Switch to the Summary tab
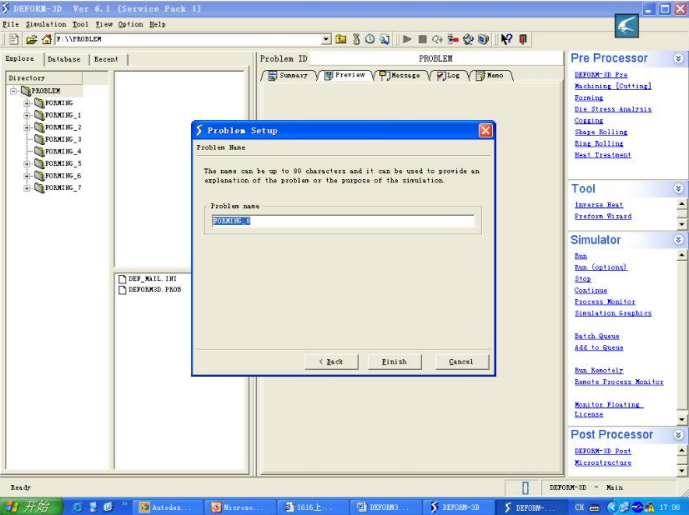Image resolution: width=689 pixels, height=515 pixels. pos(289,76)
